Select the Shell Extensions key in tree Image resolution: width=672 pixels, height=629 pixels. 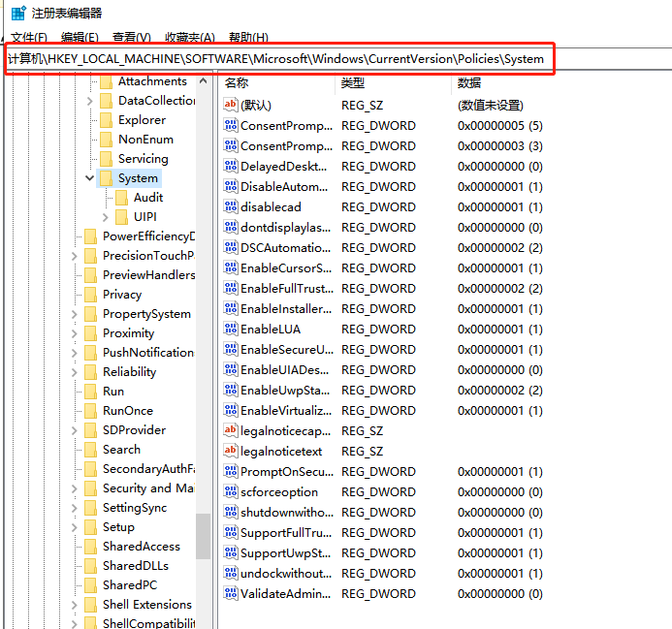(x=147, y=604)
